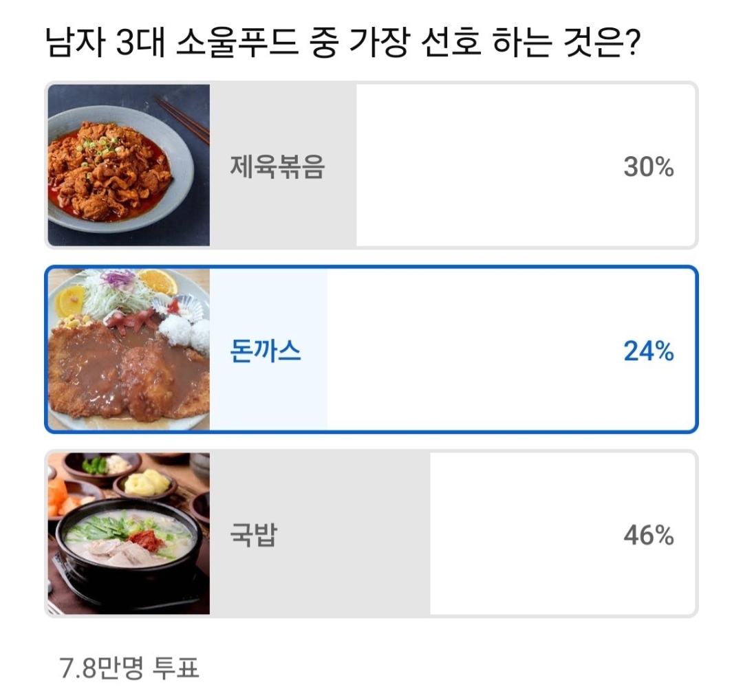
Task: Click the 24% result in blue
Action: 648,351
